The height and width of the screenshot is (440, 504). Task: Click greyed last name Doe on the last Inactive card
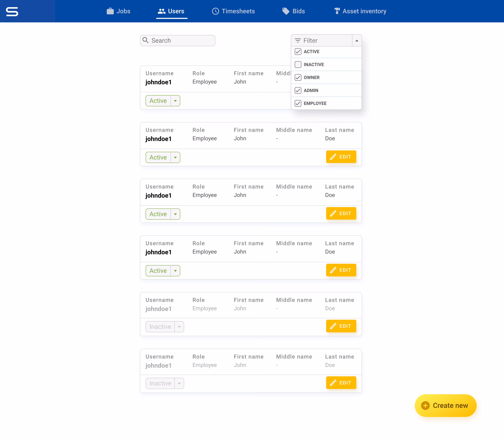(330, 365)
